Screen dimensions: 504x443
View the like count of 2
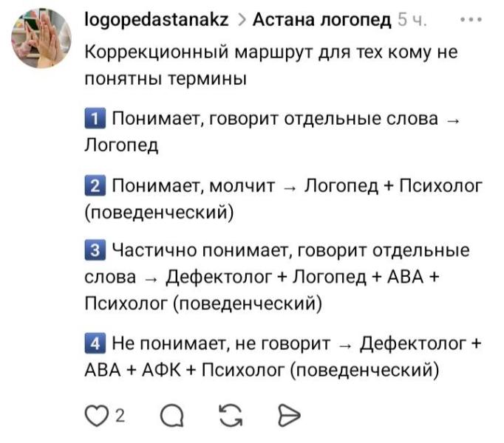click(120, 418)
